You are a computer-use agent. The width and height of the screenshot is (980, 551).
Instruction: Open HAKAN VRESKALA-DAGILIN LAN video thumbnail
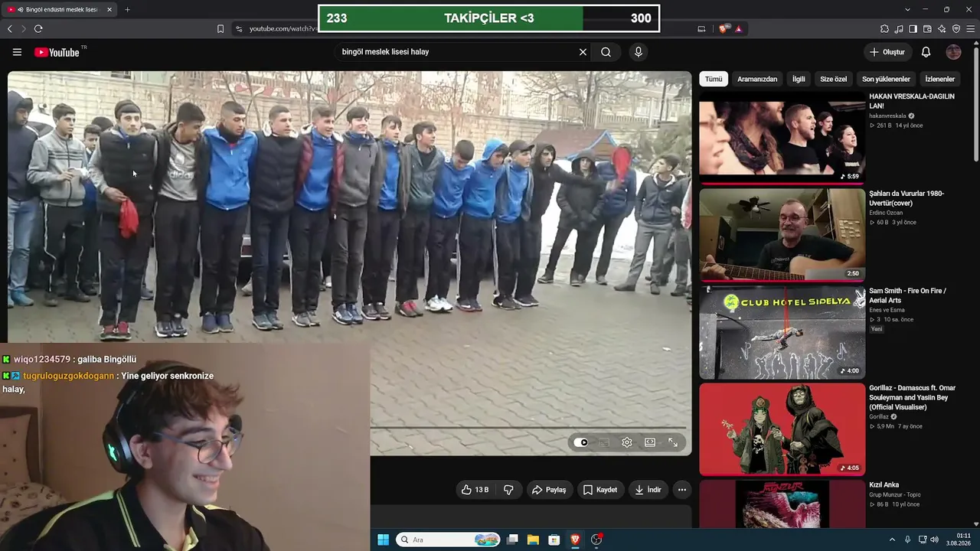pos(782,139)
